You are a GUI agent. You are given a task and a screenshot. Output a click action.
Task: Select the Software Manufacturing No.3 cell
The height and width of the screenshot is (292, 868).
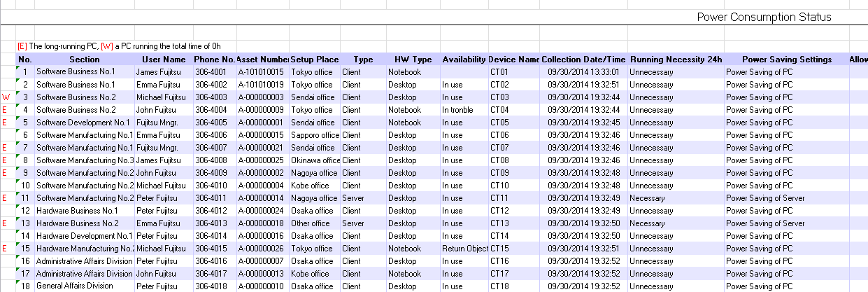click(85, 160)
